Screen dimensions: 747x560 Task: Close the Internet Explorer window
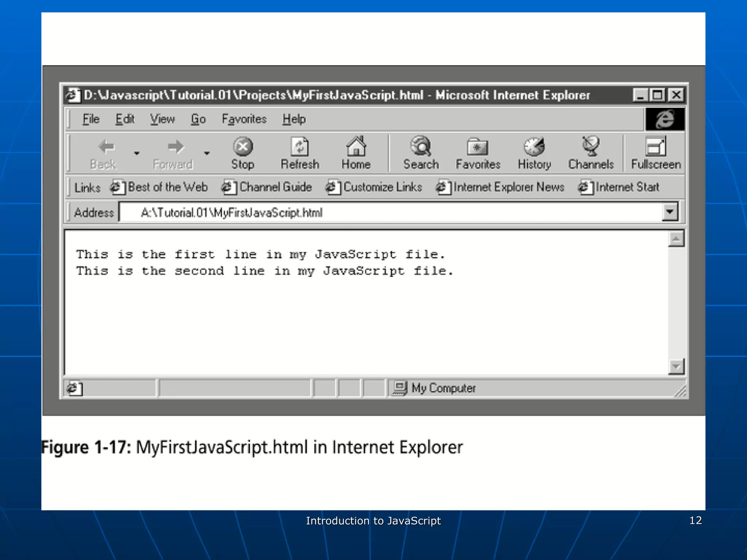pyautogui.click(x=676, y=95)
